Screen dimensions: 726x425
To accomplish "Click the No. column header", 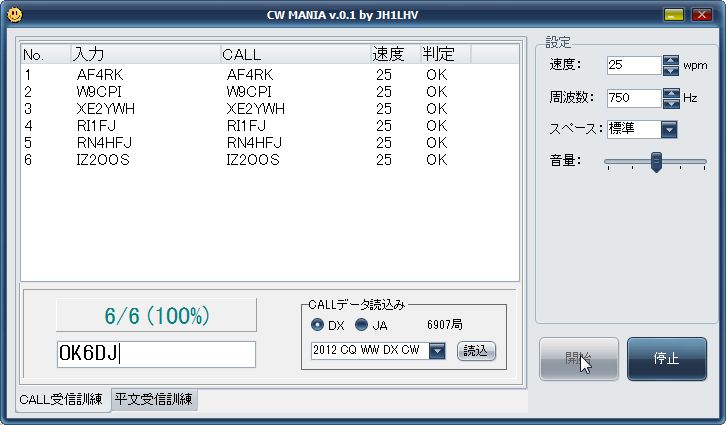I will coord(45,54).
